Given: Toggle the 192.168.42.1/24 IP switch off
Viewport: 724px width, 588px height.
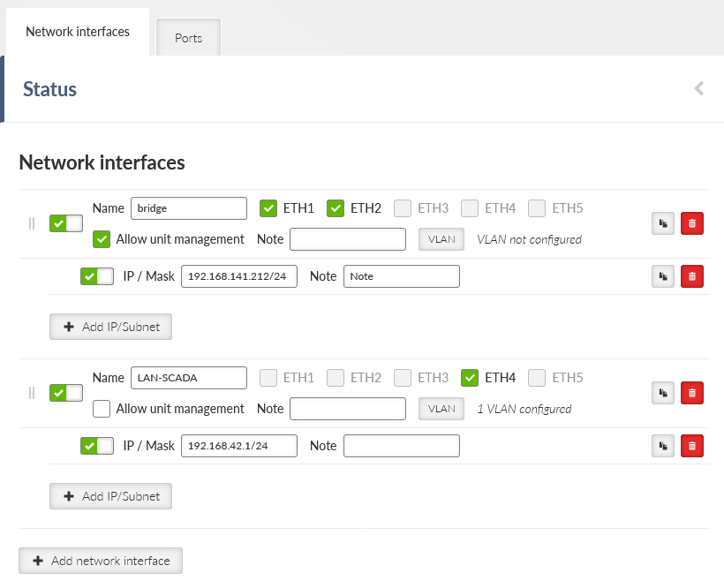Looking at the screenshot, I should tap(97, 446).
